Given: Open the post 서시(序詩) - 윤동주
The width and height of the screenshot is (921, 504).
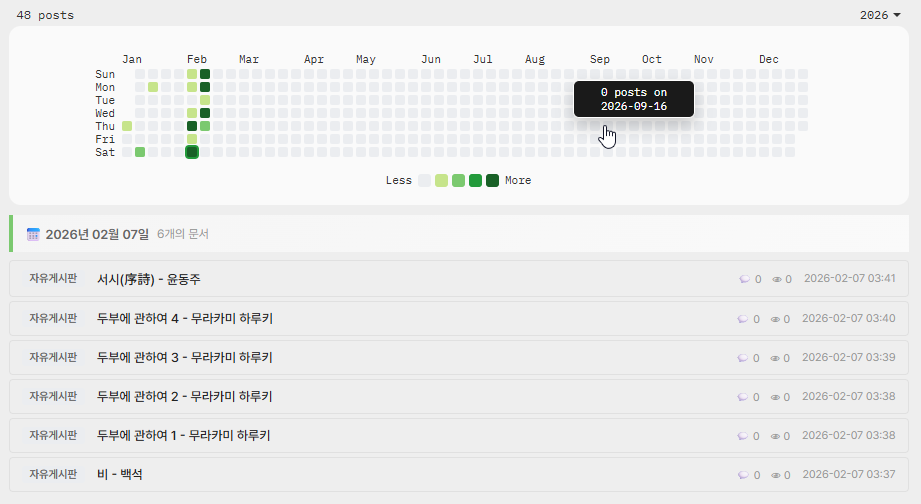Looking at the screenshot, I should [148, 279].
